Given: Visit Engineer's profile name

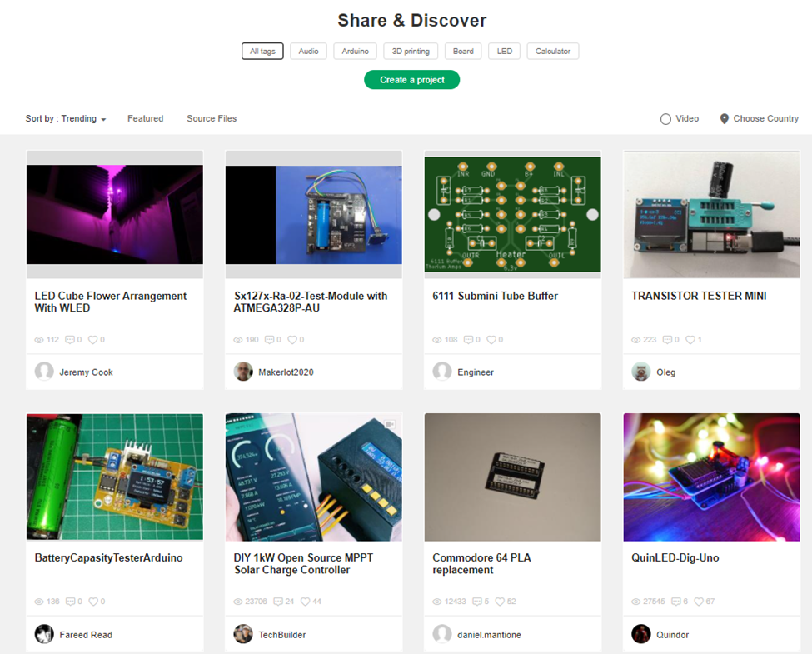Looking at the screenshot, I should point(476,372).
